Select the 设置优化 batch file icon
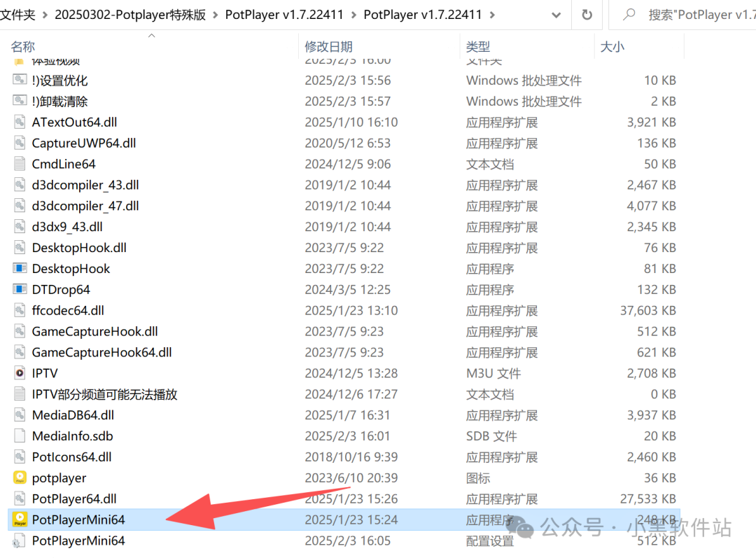The height and width of the screenshot is (558, 756). (x=20, y=80)
